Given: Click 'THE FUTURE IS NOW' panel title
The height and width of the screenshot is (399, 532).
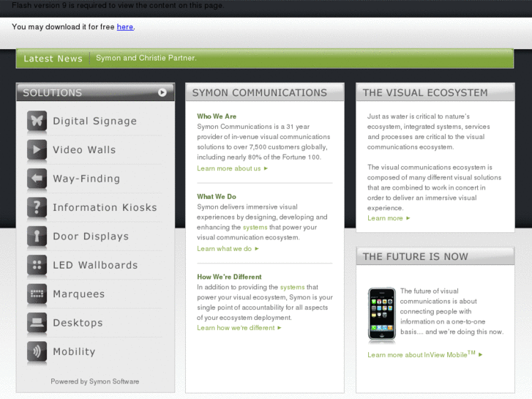Looking at the screenshot, I should tap(416, 256).
